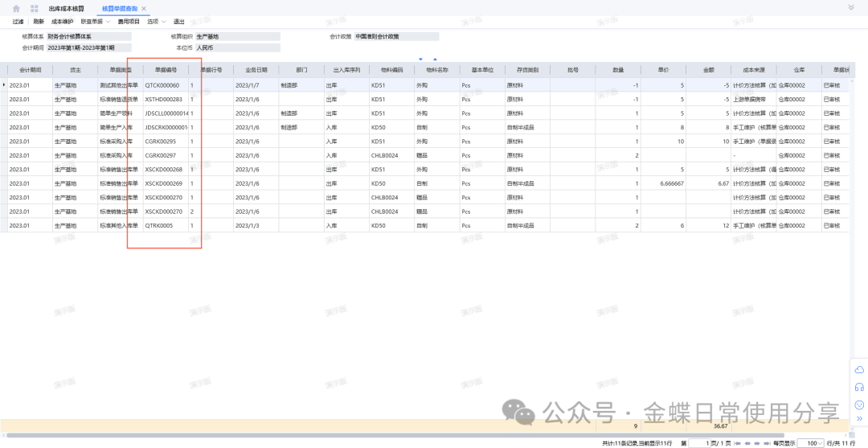868x448 pixels.
Task: Click the 过滤 filter toolbar button
Action: [x=18, y=22]
